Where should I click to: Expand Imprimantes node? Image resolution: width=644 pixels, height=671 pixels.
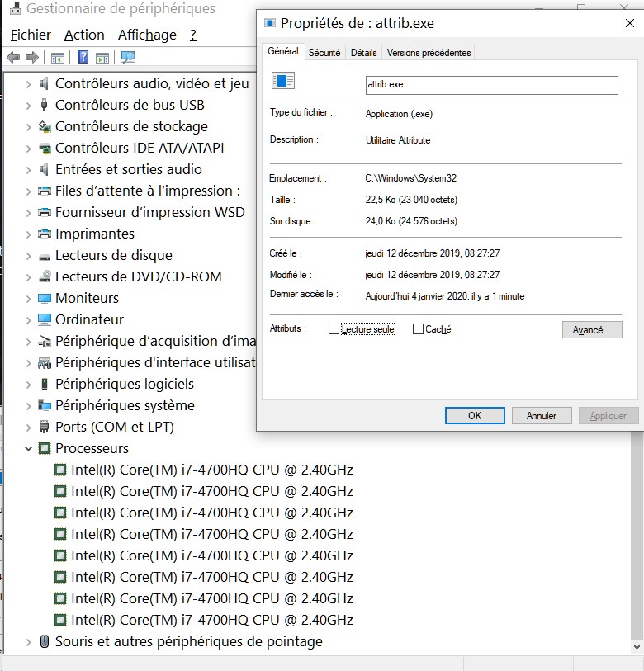click(x=29, y=234)
